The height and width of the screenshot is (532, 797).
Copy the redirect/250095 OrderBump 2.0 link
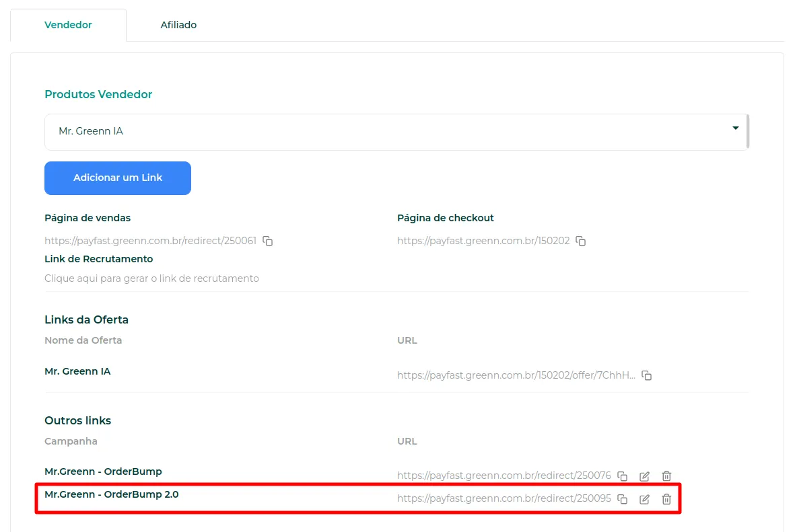click(x=622, y=500)
